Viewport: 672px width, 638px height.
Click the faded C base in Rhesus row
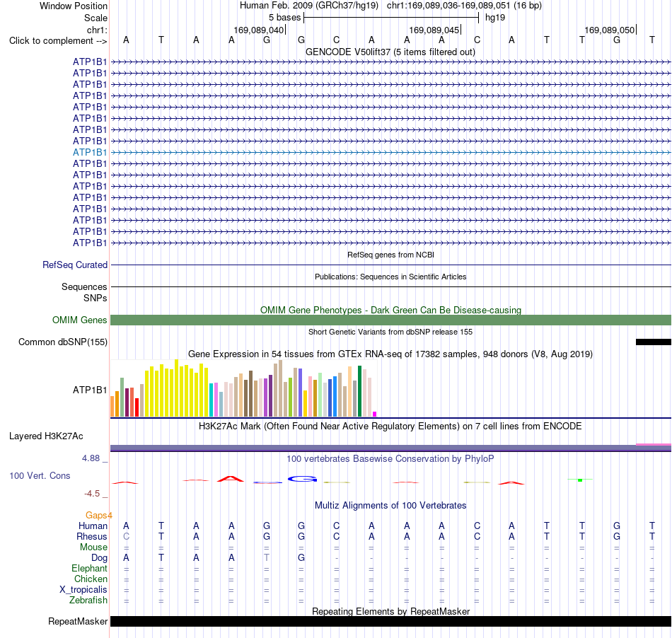point(126,536)
